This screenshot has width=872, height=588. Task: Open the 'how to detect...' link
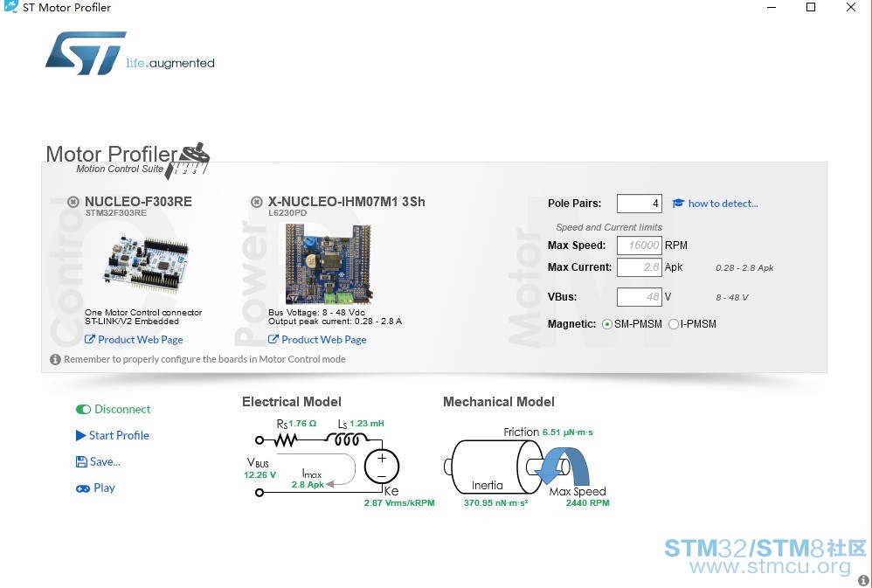723,204
